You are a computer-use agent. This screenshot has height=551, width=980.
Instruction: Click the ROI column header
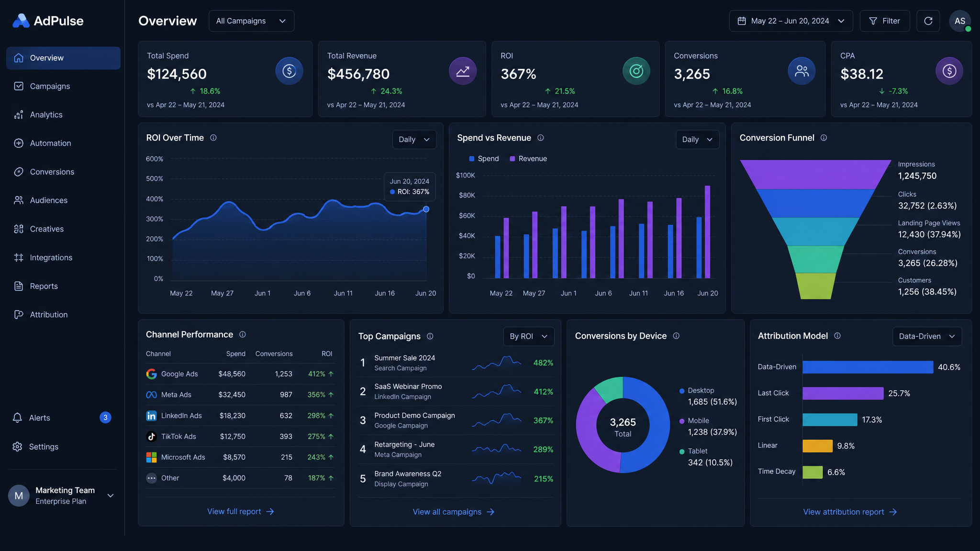327,354
